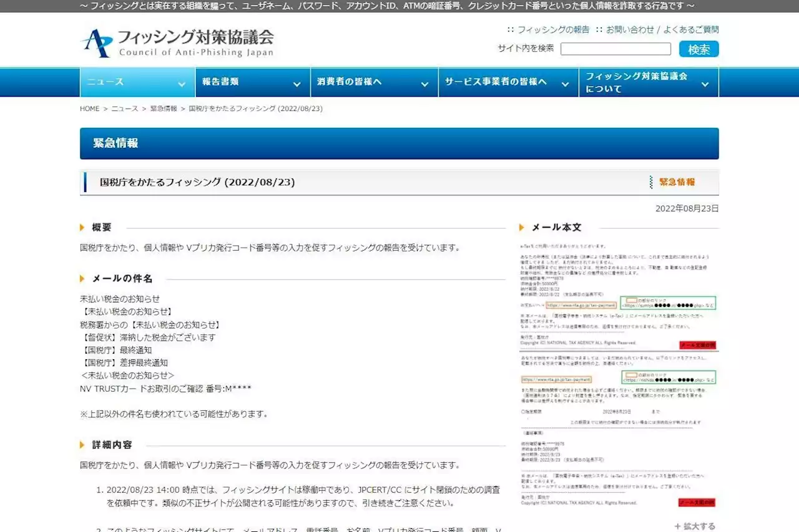Open the よくあるご質問 link
Viewport: 799px width, 532px height.
691,29
